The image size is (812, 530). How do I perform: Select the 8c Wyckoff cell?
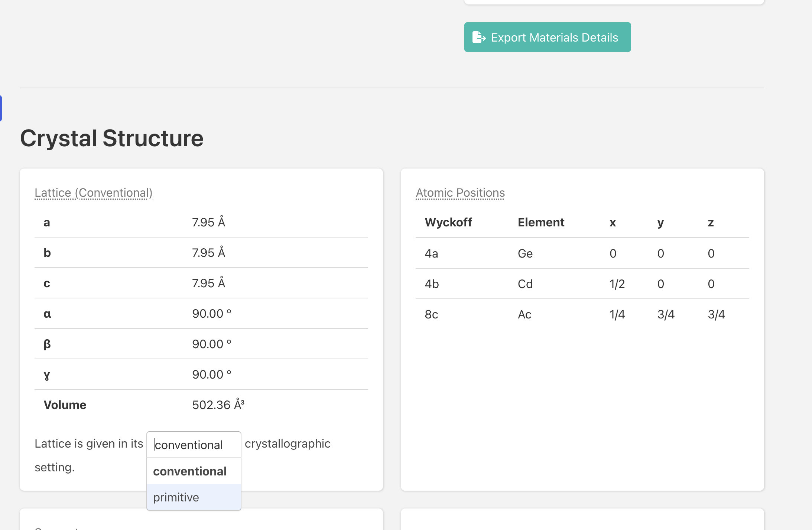[431, 314]
